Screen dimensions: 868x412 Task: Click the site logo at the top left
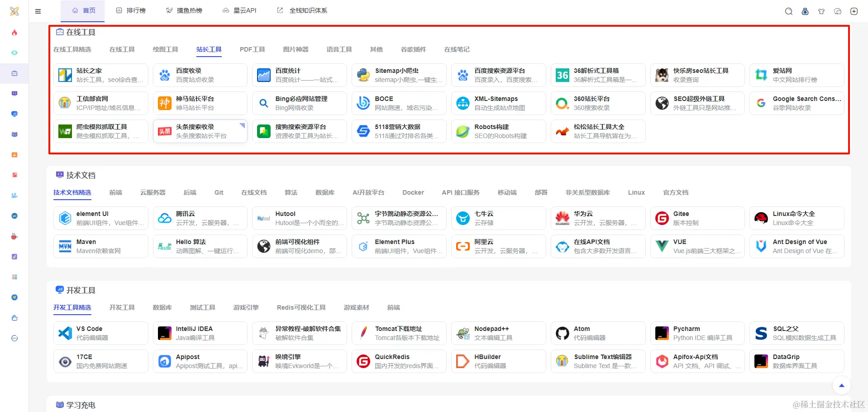tap(14, 11)
